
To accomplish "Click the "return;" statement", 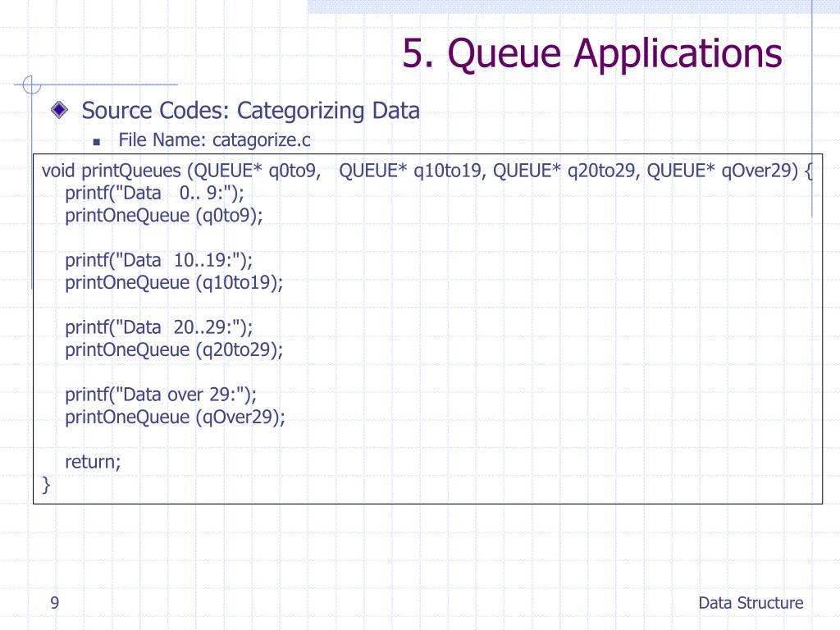I will (x=94, y=462).
